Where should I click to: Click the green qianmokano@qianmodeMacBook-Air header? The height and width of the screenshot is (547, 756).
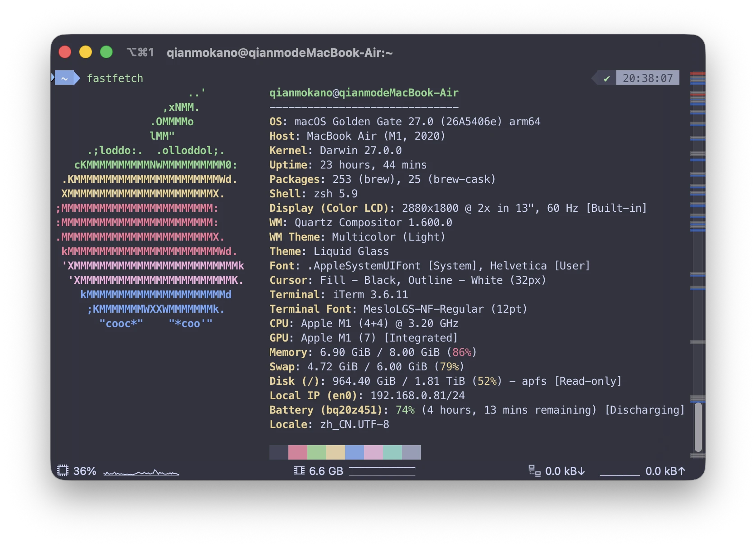364,93
